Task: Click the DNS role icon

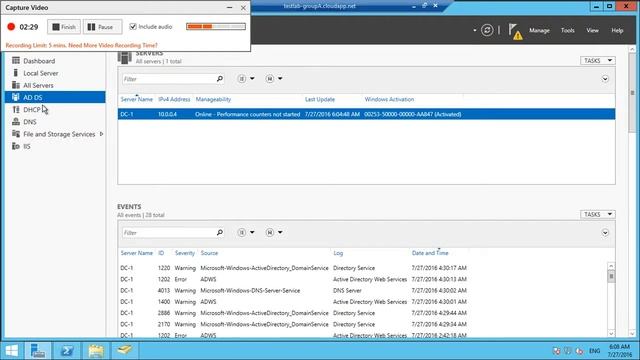Action: [x=16, y=122]
